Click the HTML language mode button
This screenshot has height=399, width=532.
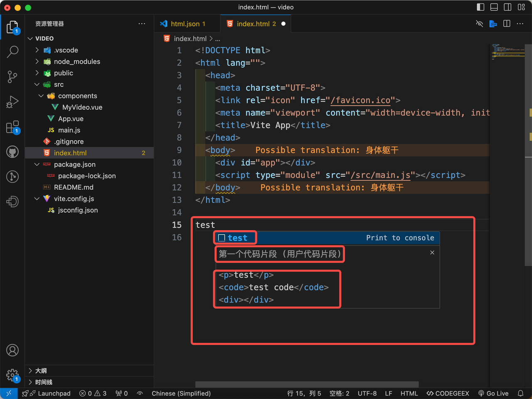point(409,393)
